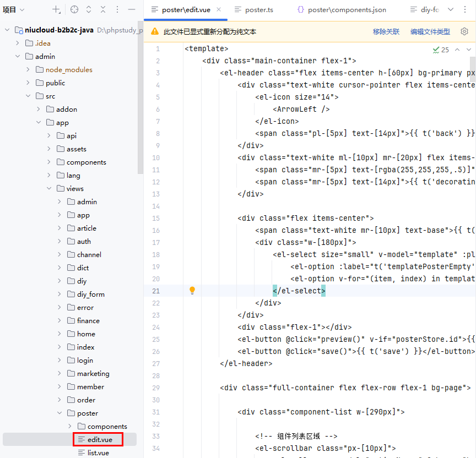The image size is (476, 458).
Task: Show hidden tabs dropdown chevron
Action: (x=450, y=10)
